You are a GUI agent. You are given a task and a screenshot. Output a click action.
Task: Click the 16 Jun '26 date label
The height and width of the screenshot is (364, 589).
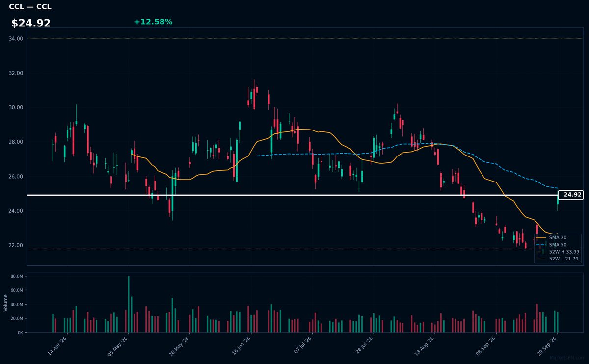tap(241, 345)
